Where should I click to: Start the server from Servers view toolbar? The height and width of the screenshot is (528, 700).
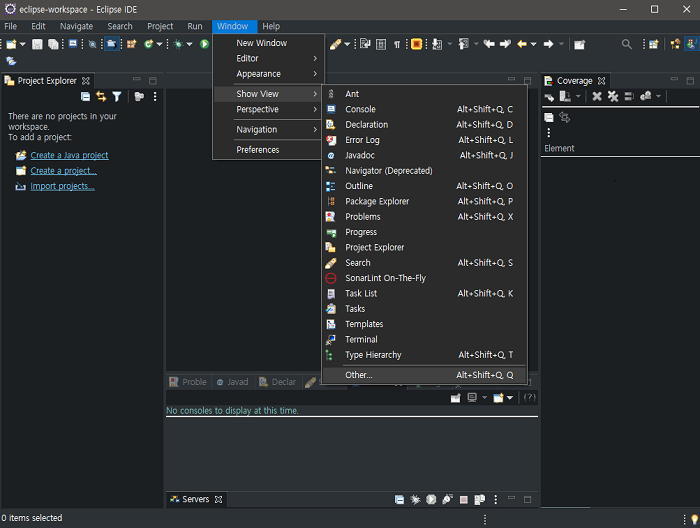(431, 499)
